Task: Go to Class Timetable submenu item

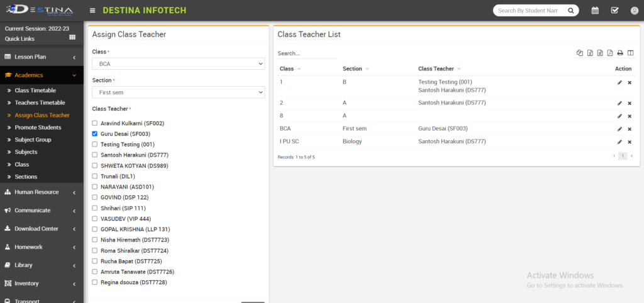Action: (35, 91)
